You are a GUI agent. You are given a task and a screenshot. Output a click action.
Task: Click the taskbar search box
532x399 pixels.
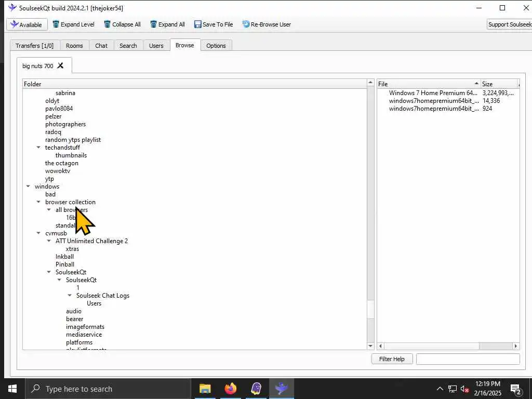click(108, 389)
